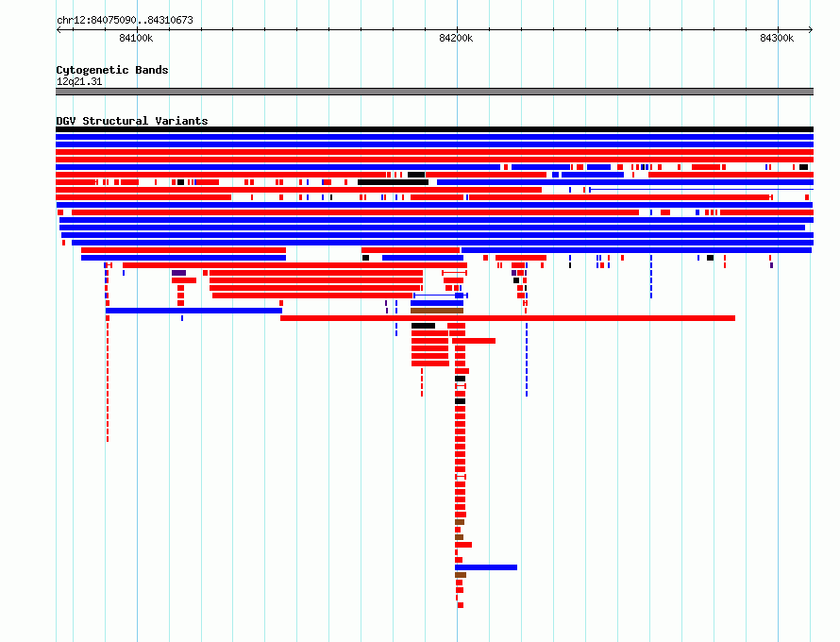The width and height of the screenshot is (840, 642).
Task: Click the blue thin-line variant with end caps near 84200k
Action: [441, 296]
